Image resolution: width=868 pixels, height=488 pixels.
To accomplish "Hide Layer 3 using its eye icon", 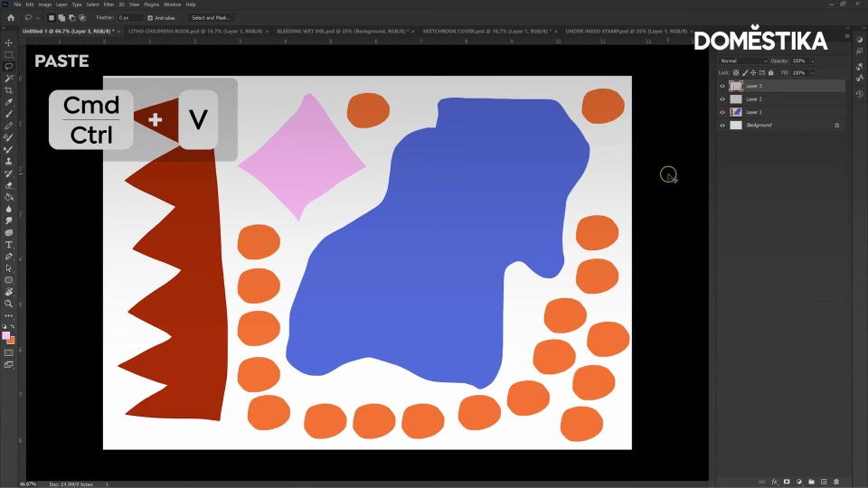I will tap(722, 86).
